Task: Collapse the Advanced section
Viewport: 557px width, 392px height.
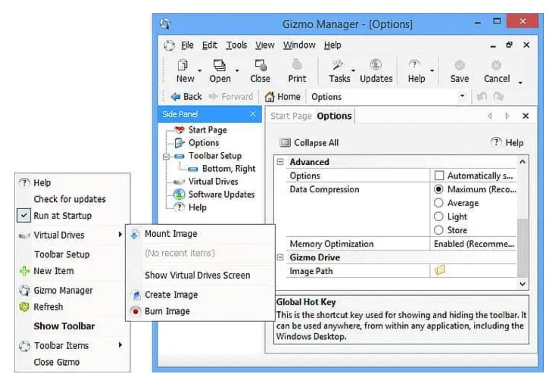Action: pyautogui.click(x=281, y=162)
